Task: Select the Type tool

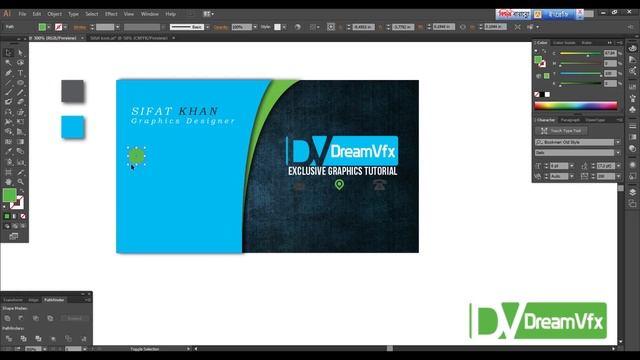Action: point(20,73)
